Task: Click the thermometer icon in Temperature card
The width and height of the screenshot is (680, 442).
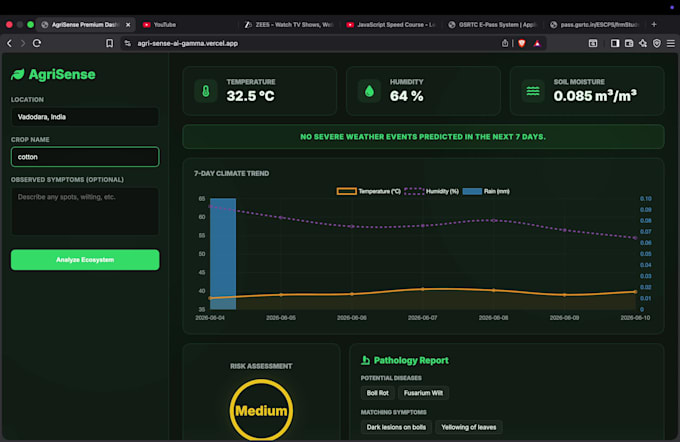Action: tap(206, 91)
